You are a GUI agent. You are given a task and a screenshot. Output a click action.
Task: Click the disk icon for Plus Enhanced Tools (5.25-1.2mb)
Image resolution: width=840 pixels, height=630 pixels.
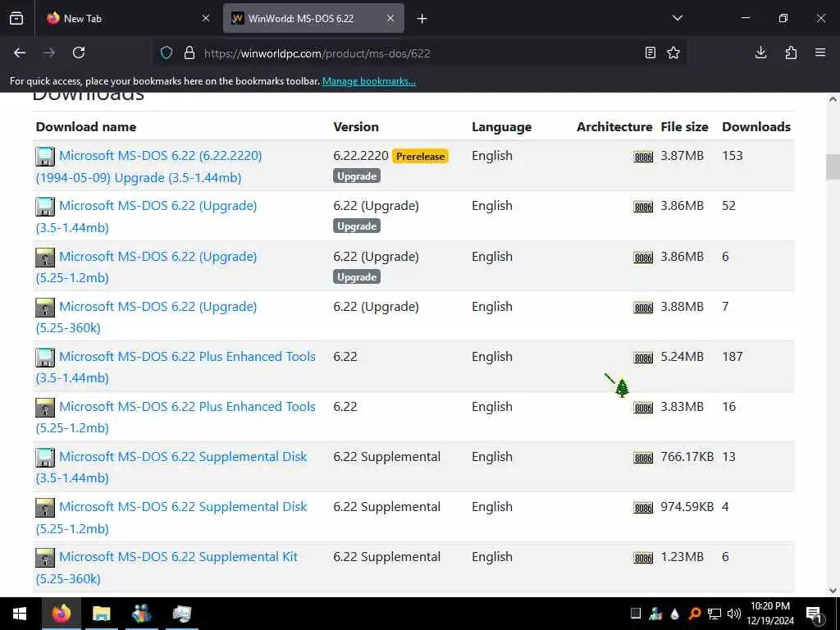tap(45, 407)
